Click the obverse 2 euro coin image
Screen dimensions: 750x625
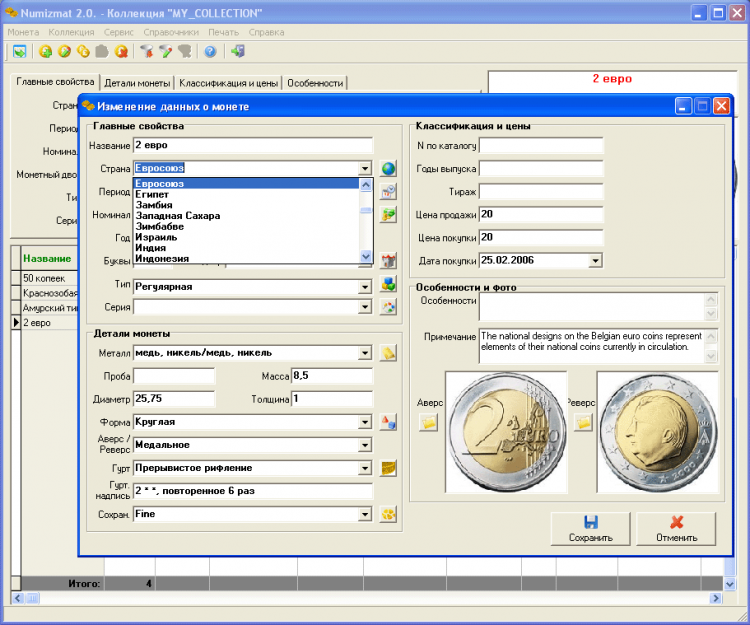(x=506, y=432)
